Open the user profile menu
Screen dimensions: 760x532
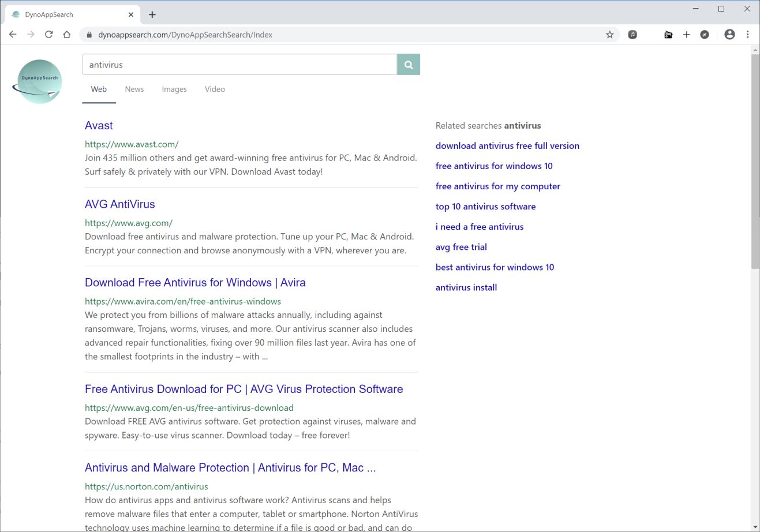tap(729, 35)
